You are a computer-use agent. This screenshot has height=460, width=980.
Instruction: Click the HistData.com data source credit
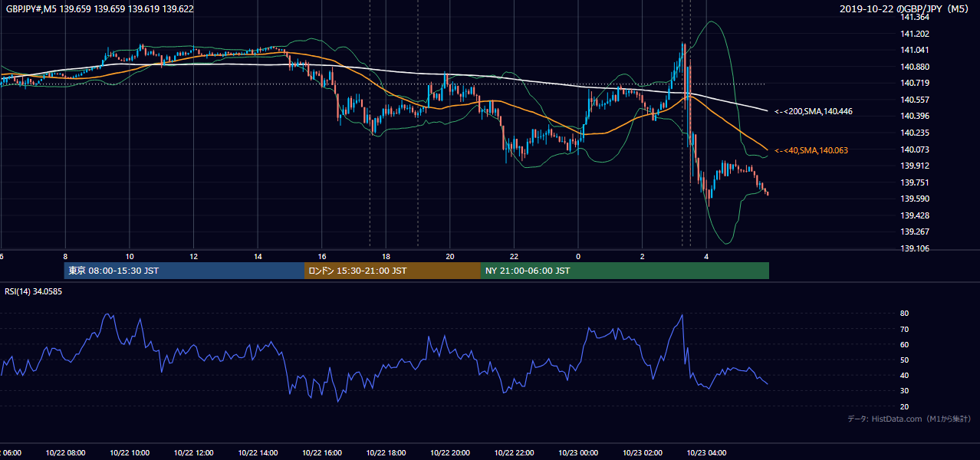[x=909, y=419]
